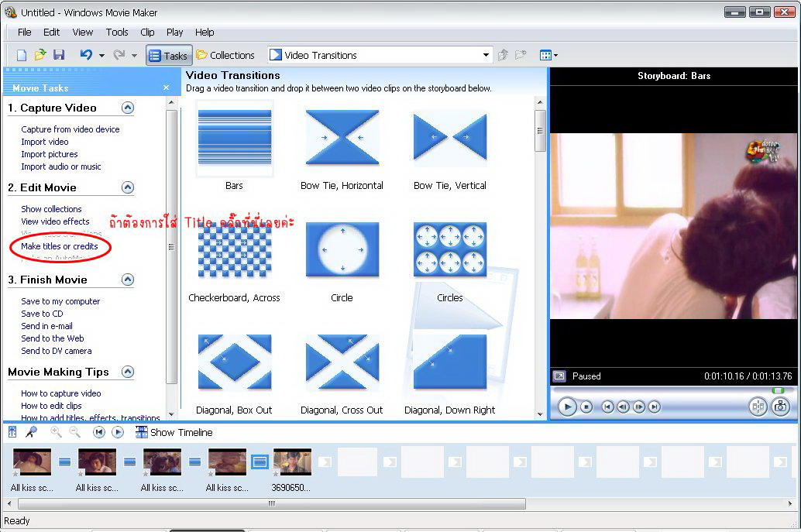This screenshot has height=532, width=801.
Task: Close the Movie Tasks pane
Action: pyautogui.click(x=166, y=88)
